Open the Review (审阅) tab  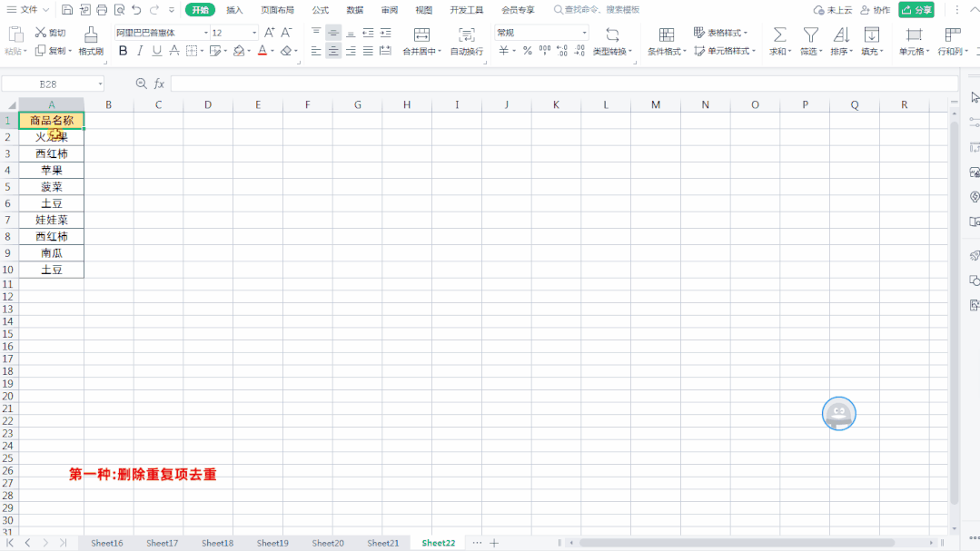click(x=390, y=10)
